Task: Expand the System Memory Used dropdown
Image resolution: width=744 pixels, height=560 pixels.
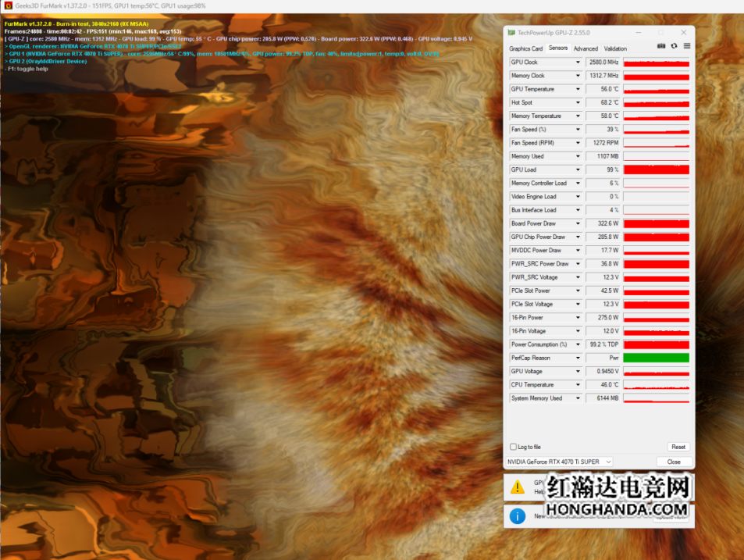Action: pyautogui.click(x=578, y=398)
